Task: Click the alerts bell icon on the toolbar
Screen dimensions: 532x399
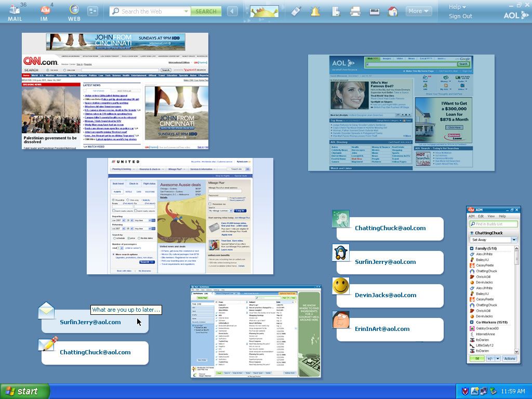Action: tap(315, 11)
